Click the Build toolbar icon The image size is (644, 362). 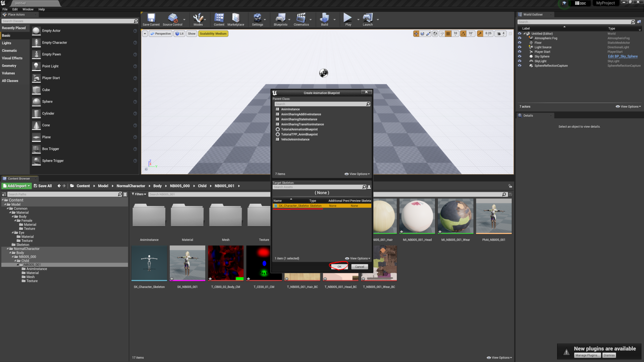coord(324,19)
